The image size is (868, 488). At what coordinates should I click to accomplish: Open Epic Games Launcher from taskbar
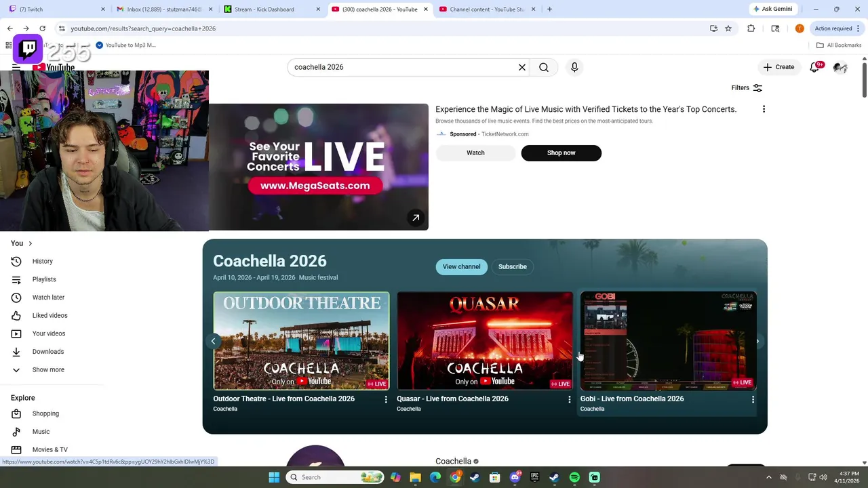pyautogui.click(x=534, y=477)
